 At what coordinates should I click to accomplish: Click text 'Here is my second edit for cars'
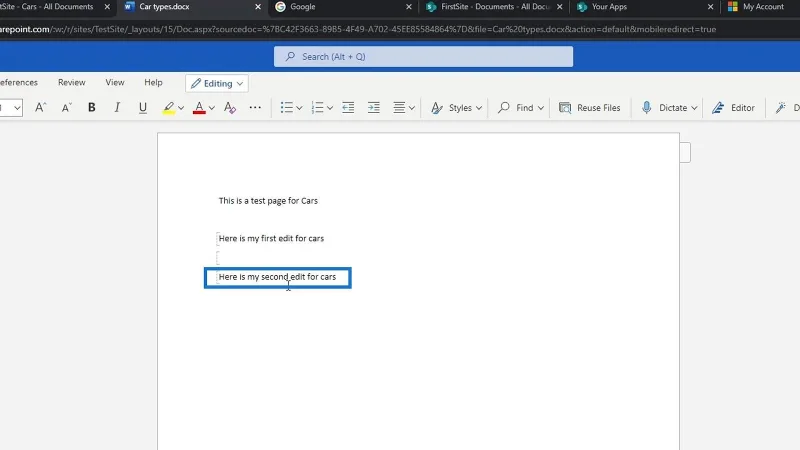pos(277,277)
